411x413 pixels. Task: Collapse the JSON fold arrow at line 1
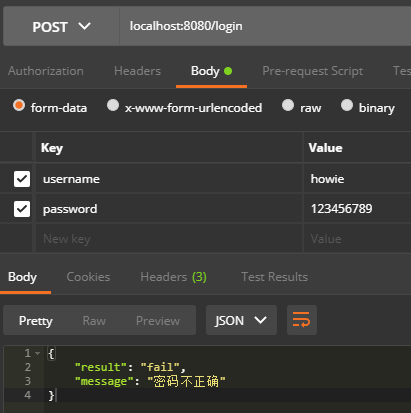click(x=37, y=353)
